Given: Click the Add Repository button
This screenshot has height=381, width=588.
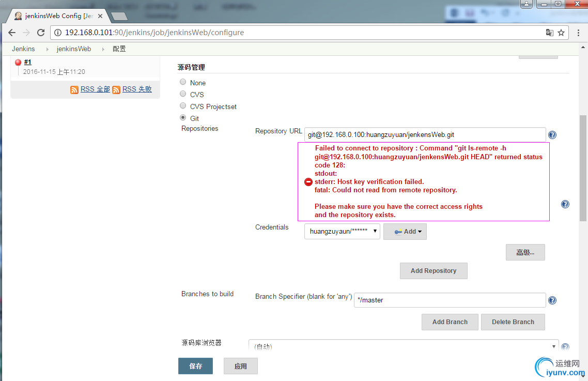Looking at the screenshot, I should pos(434,271).
